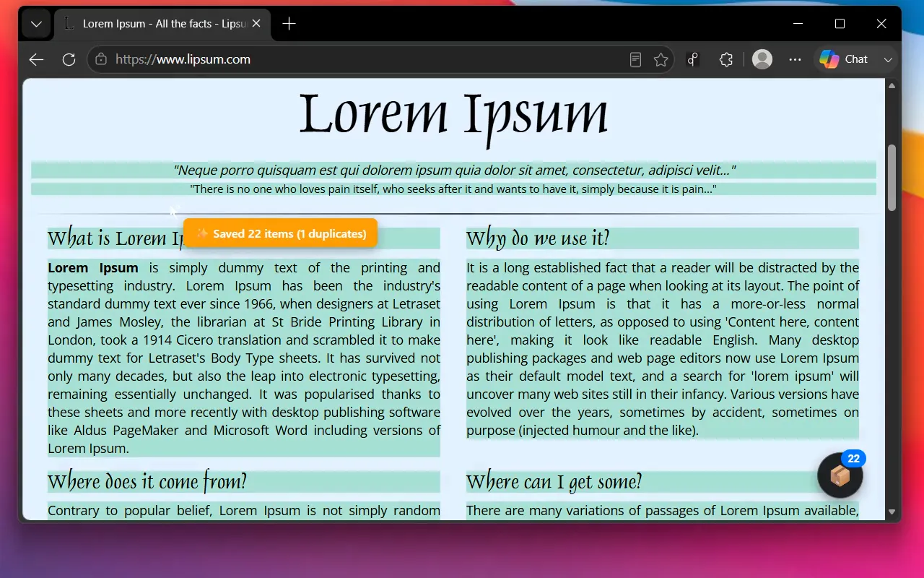Image resolution: width=924 pixels, height=578 pixels.
Task: Click the "Where does it come from?" heading
Action: click(147, 481)
